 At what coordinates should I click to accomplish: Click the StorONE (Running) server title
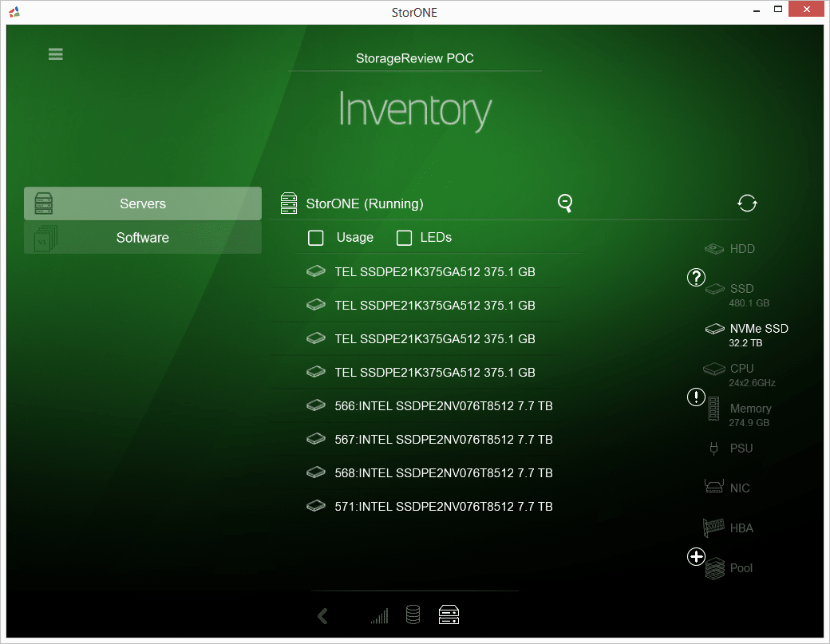pyautogui.click(x=365, y=203)
